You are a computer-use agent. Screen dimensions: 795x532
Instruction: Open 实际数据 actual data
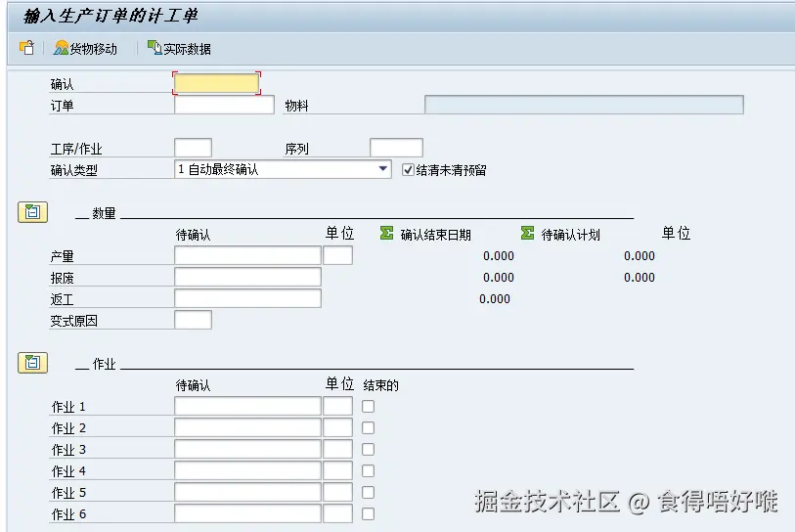(179, 49)
